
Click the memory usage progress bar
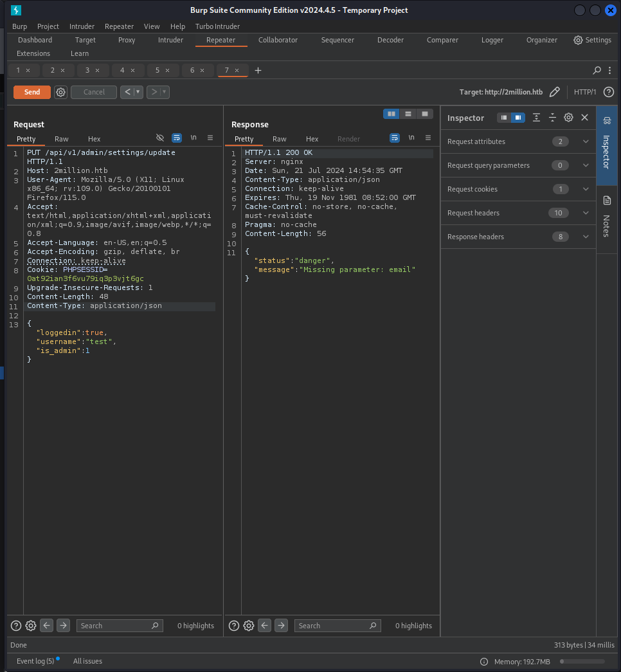pos(582,662)
